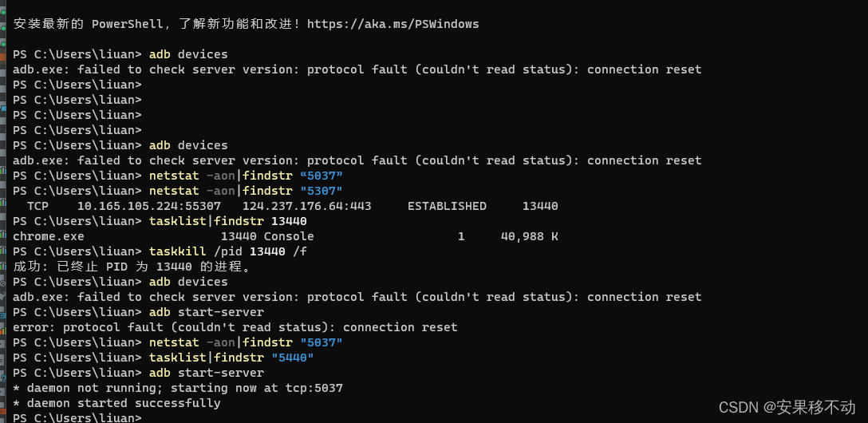Click the line starting with "error: protocol fault"

pyautogui.click(x=235, y=327)
